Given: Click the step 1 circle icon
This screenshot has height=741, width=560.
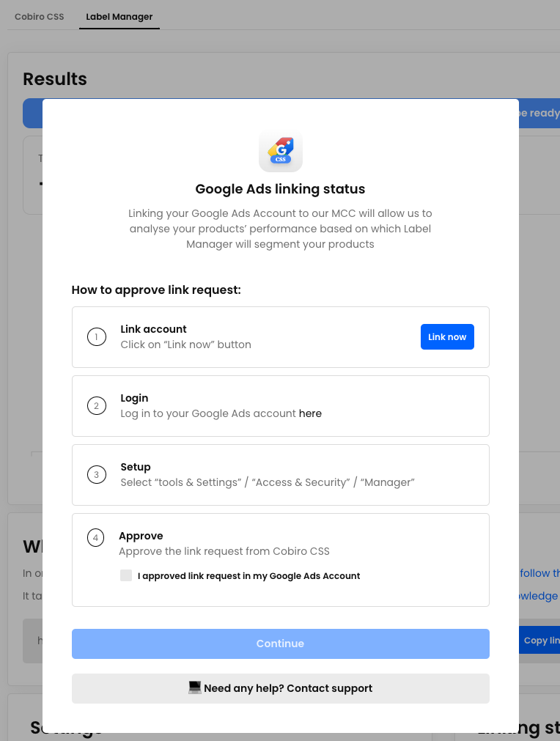Looking at the screenshot, I should coord(97,337).
